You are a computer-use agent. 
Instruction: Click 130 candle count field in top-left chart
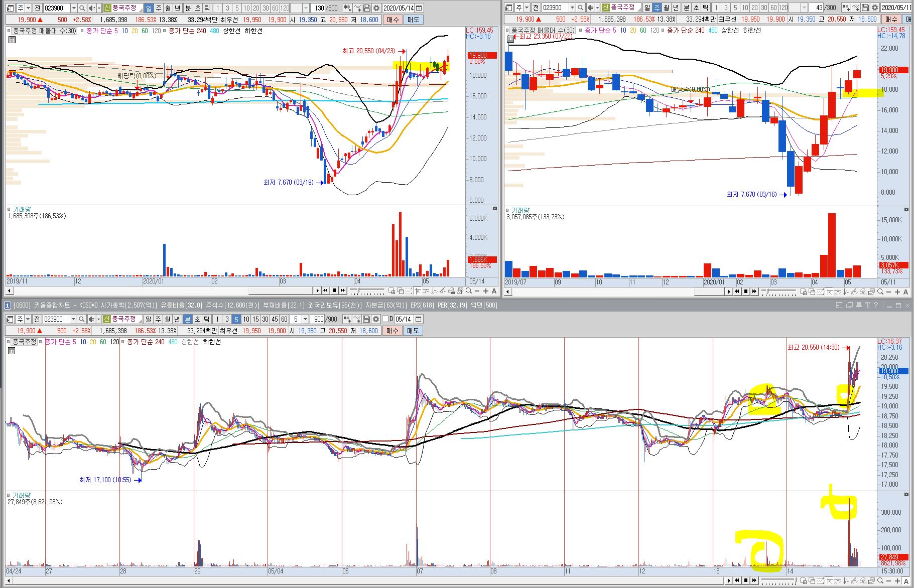[x=318, y=8]
